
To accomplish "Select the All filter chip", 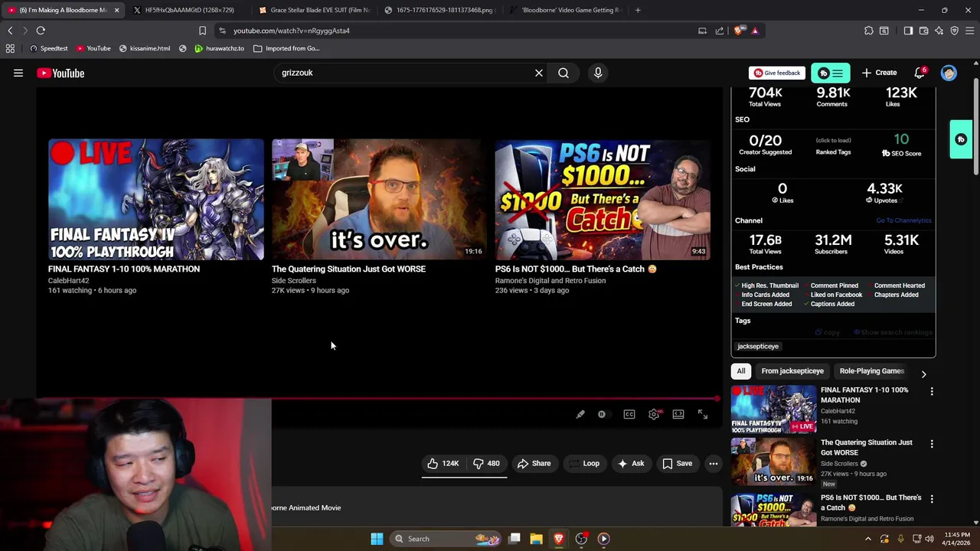I will tap(741, 371).
